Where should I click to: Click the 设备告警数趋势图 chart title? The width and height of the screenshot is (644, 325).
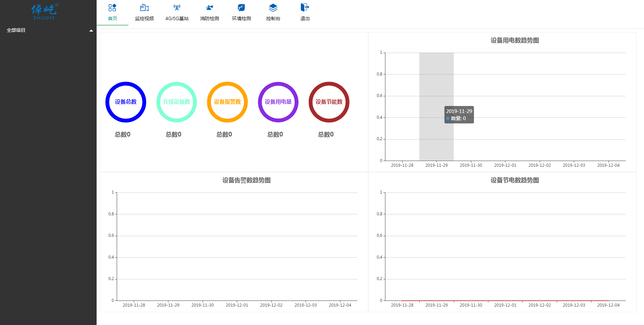click(x=246, y=180)
